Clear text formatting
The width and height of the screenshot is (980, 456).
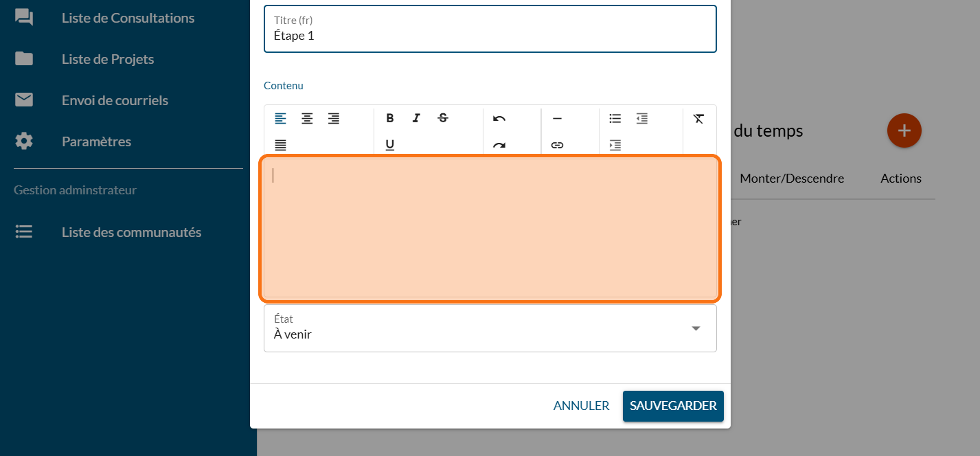tap(698, 118)
